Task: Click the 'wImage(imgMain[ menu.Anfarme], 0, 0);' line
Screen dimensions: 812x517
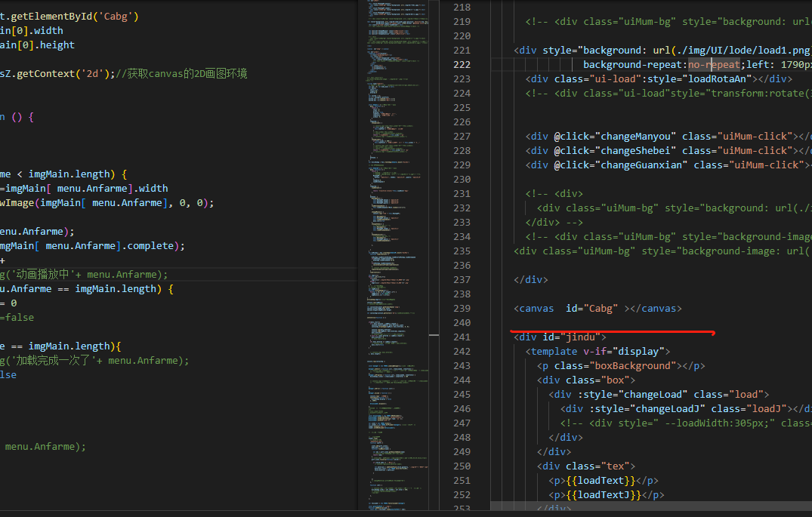Action: pyautogui.click(x=107, y=203)
